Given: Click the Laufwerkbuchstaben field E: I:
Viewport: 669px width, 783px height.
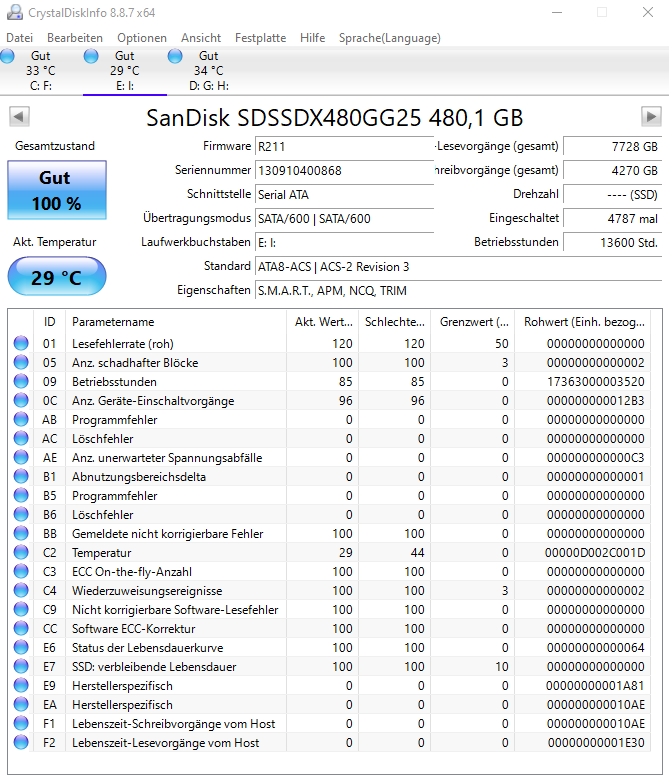Looking at the screenshot, I should point(344,242).
